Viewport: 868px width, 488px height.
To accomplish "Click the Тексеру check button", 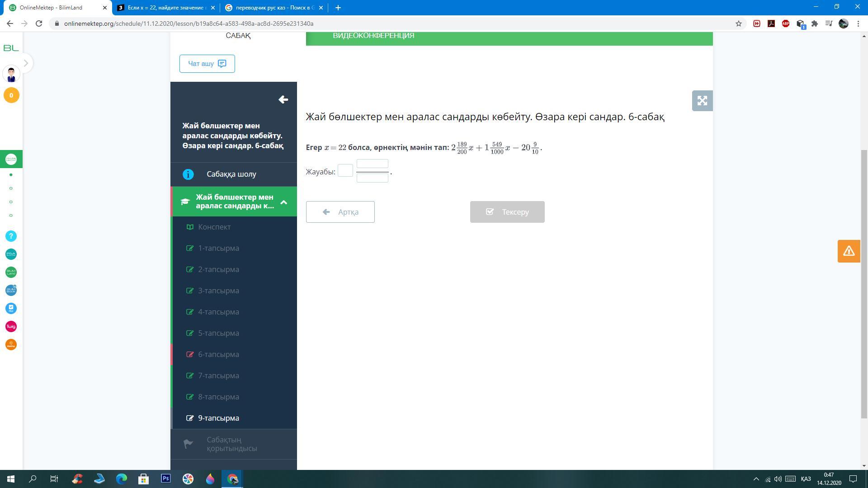I will pyautogui.click(x=507, y=212).
